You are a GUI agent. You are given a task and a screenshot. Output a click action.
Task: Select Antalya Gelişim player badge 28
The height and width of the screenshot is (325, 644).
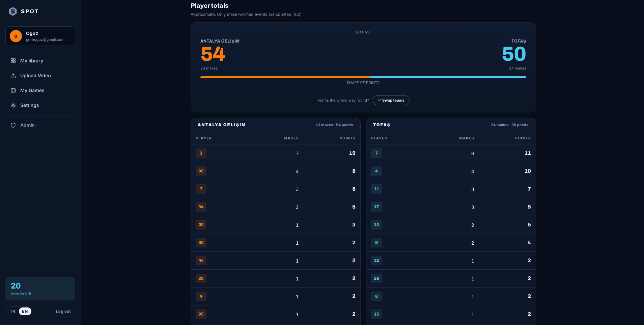(201, 278)
